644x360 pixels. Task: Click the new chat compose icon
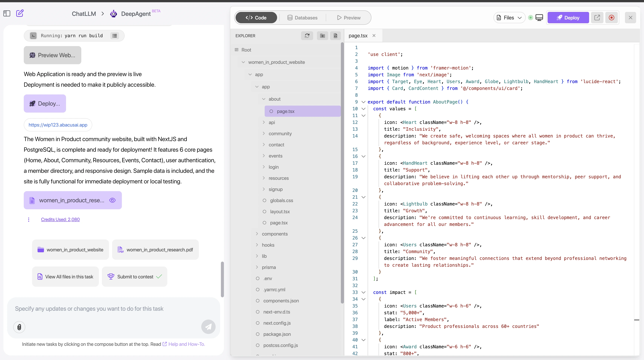tap(20, 13)
